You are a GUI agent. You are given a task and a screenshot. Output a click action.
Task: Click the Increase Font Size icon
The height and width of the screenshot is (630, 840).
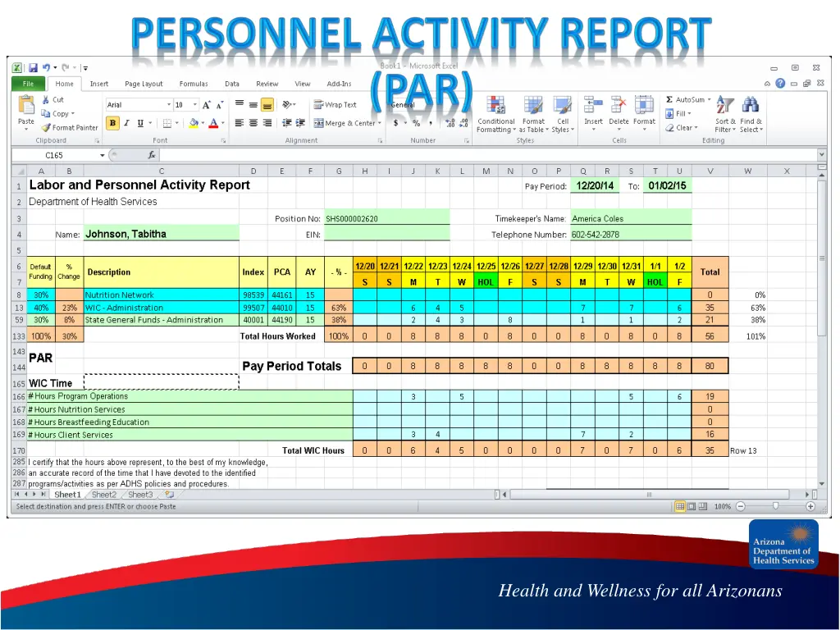(206, 105)
